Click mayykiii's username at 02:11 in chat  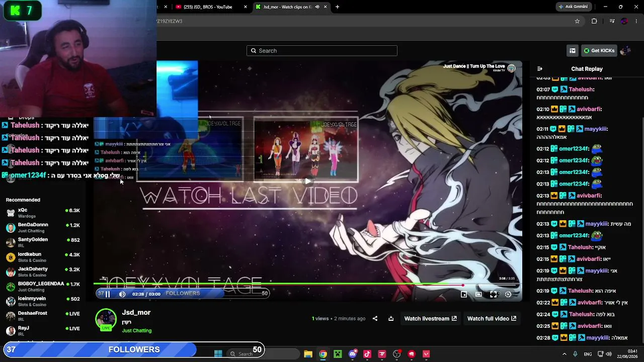(x=596, y=129)
